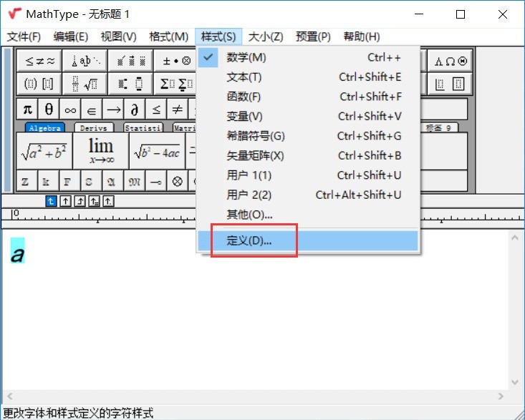Open the subscript and superscript templates palette
The height and width of the screenshot is (420, 525).
[x=131, y=84]
